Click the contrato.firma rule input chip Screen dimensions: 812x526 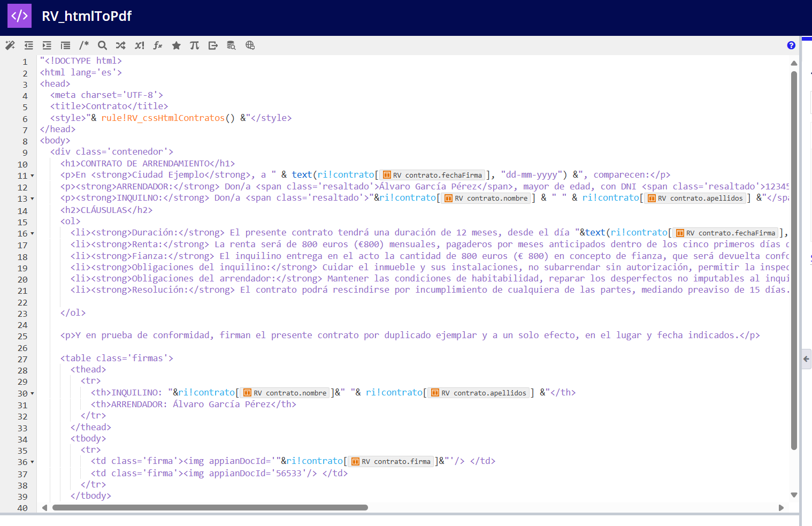(x=391, y=462)
